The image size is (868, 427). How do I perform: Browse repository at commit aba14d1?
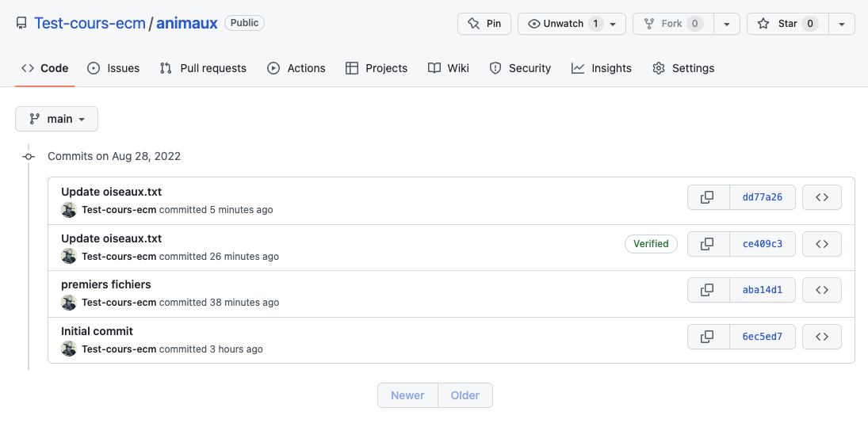click(822, 290)
